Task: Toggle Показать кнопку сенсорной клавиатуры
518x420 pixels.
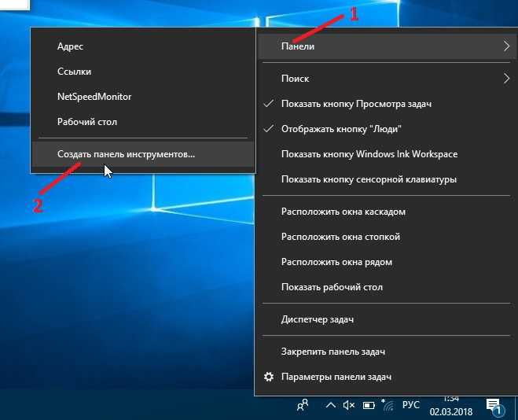Action: click(386, 179)
